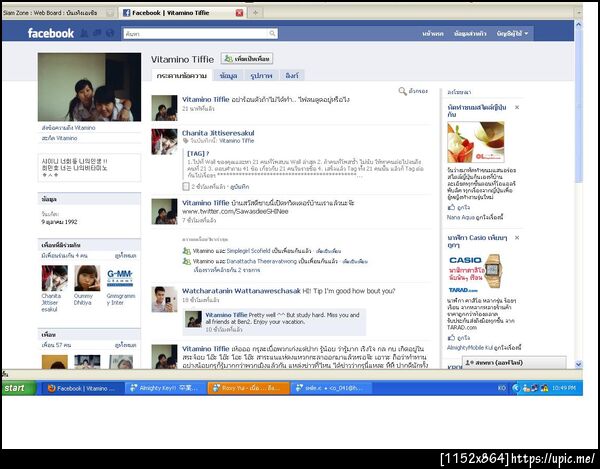
Task: Switch to the Photos tab
Action: pyautogui.click(x=261, y=75)
